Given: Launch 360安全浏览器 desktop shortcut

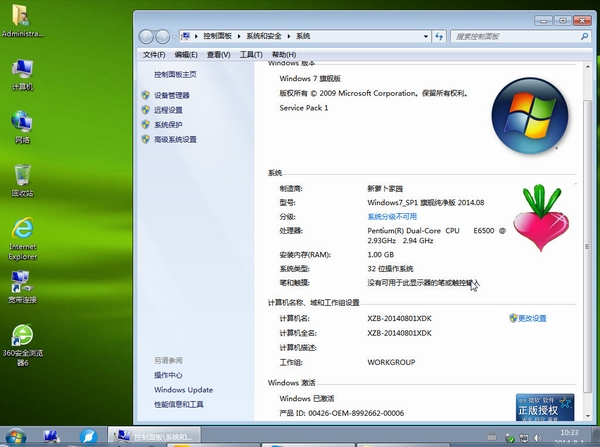Looking at the screenshot, I should [23, 345].
